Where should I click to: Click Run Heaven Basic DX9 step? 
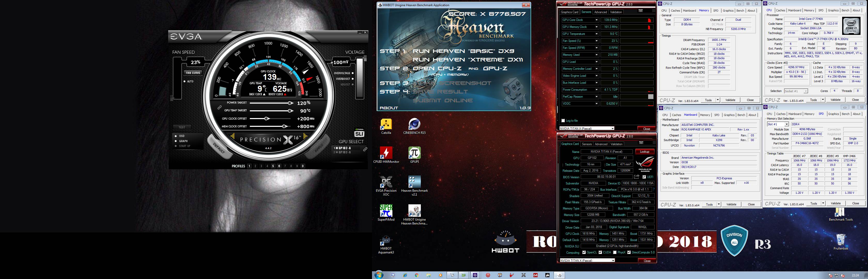tap(463, 51)
